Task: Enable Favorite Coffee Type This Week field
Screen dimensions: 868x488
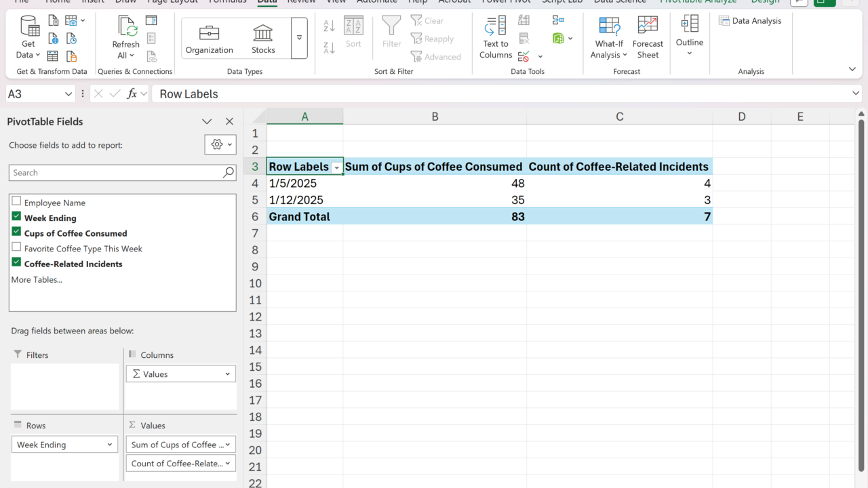Action: pos(17,248)
